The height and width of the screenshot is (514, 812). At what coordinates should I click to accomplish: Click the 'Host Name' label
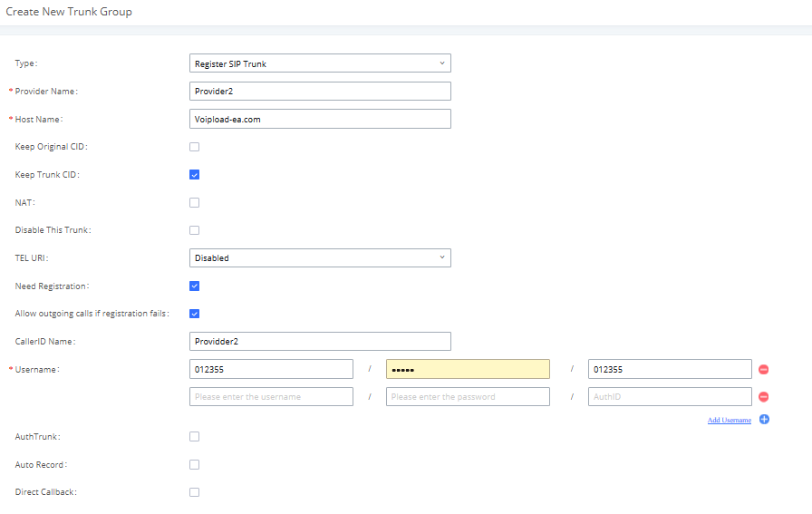[39, 119]
